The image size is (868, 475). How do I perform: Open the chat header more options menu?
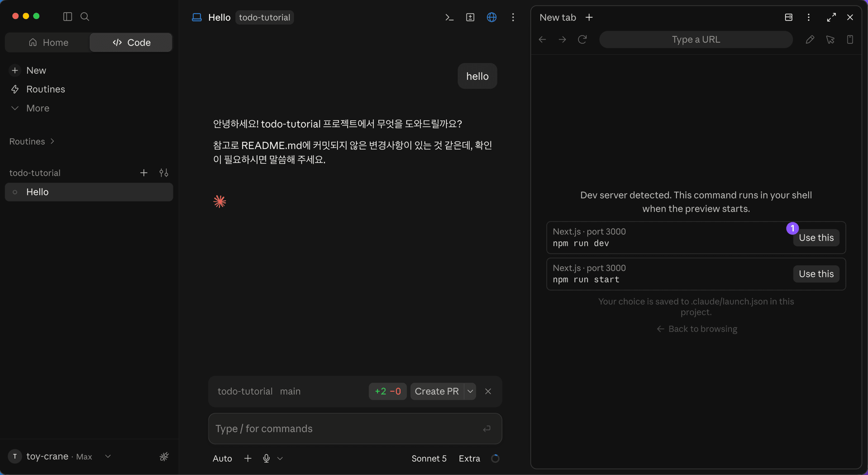pos(513,17)
